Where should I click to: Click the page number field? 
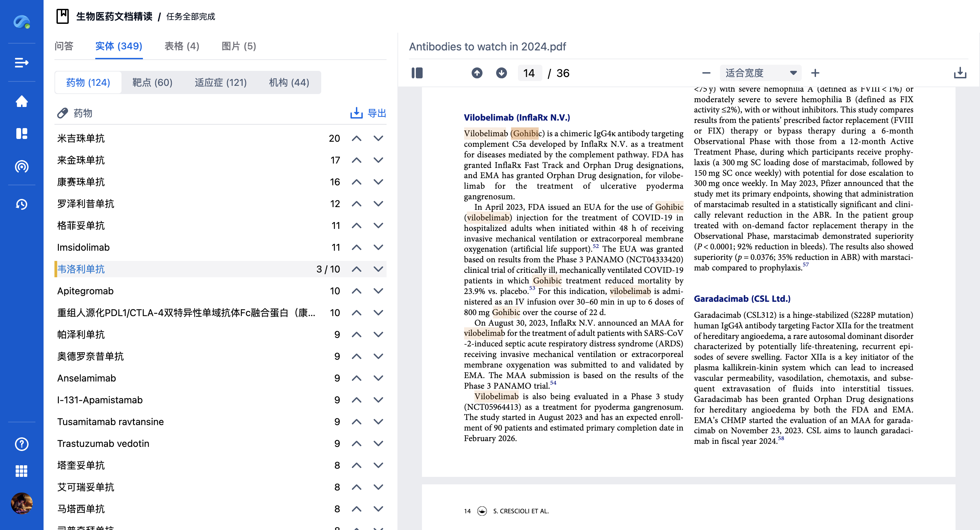529,73
